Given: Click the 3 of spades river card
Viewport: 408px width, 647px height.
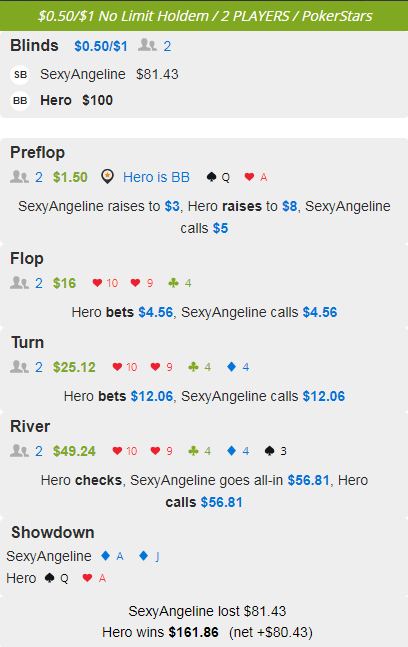Looking at the screenshot, I should tap(276, 451).
